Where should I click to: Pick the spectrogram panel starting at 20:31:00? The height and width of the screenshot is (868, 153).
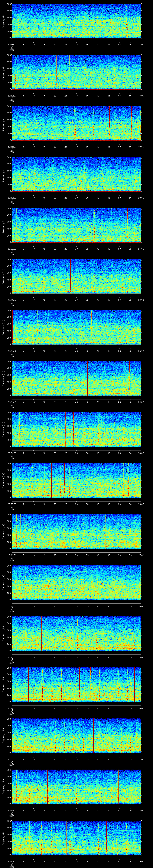click(x=77, y=787)
